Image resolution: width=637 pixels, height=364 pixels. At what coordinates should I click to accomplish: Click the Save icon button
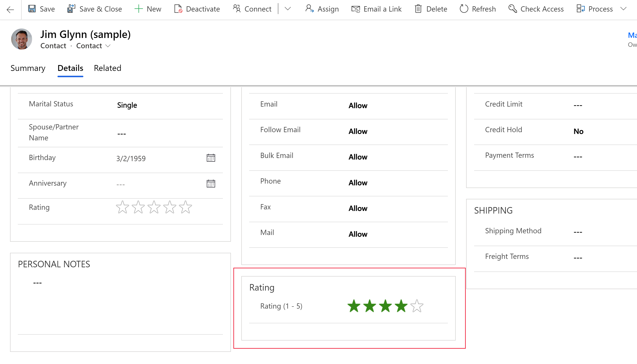pyautogui.click(x=32, y=9)
